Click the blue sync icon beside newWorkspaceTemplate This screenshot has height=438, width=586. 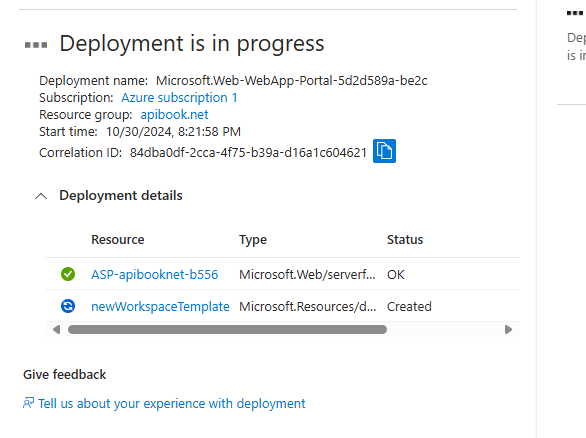tap(68, 306)
